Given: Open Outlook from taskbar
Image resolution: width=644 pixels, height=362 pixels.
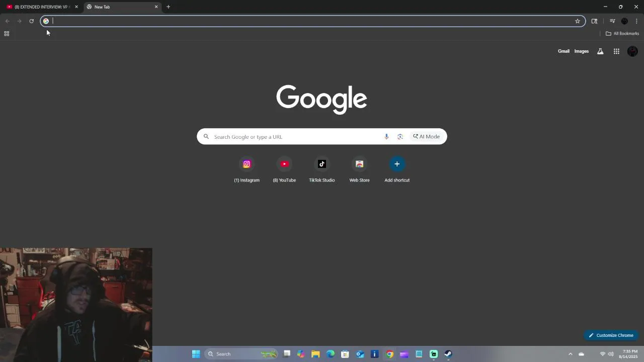Looking at the screenshot, I should tap(360, 354).
